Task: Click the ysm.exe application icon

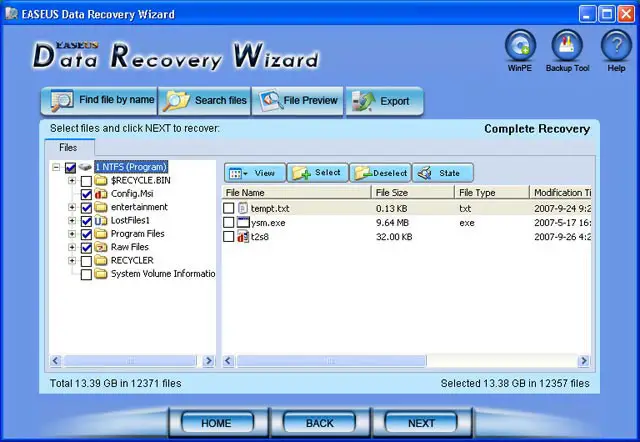Action: [x=243, y=222]
